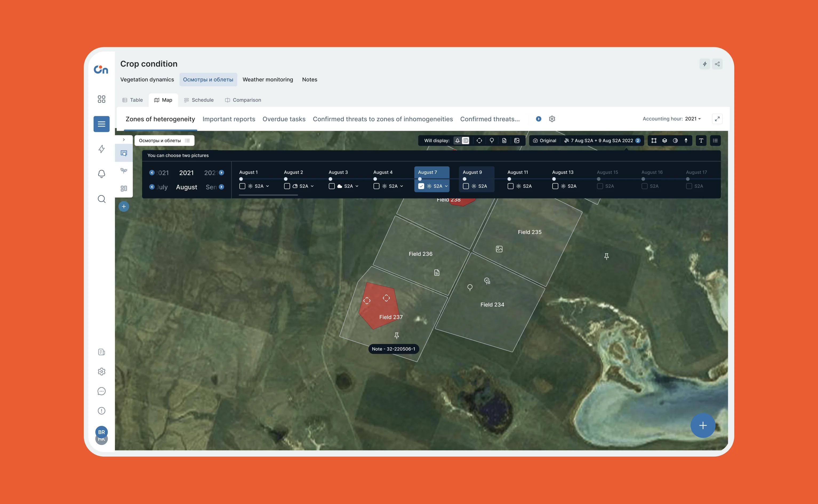Switch to the Weather monitoring tab
This screenshot has width=818, height=504.
click(267, 80)
